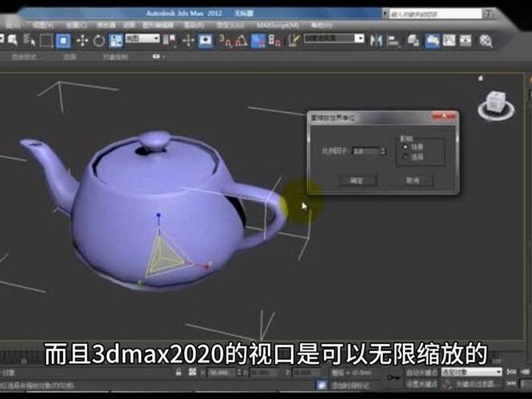Open the 自定义(U) menu
532x399 pixels.
pos(230,25)
